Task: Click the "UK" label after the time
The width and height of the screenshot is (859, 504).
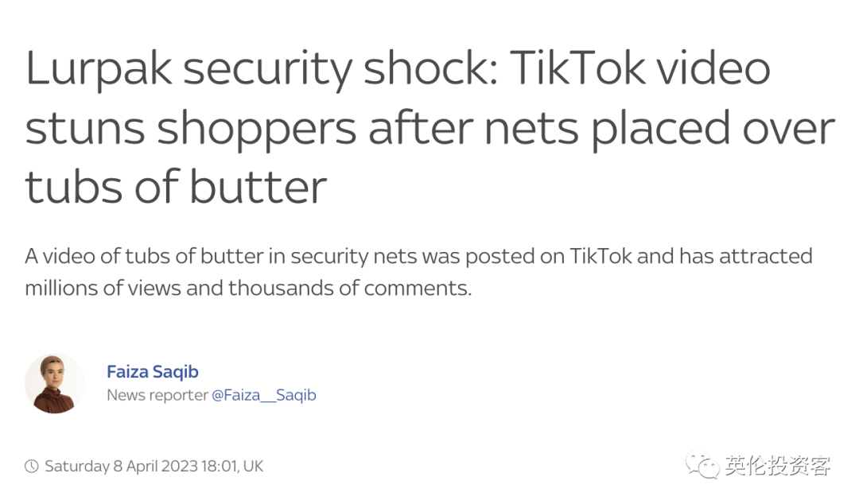Action: point(253,466)
